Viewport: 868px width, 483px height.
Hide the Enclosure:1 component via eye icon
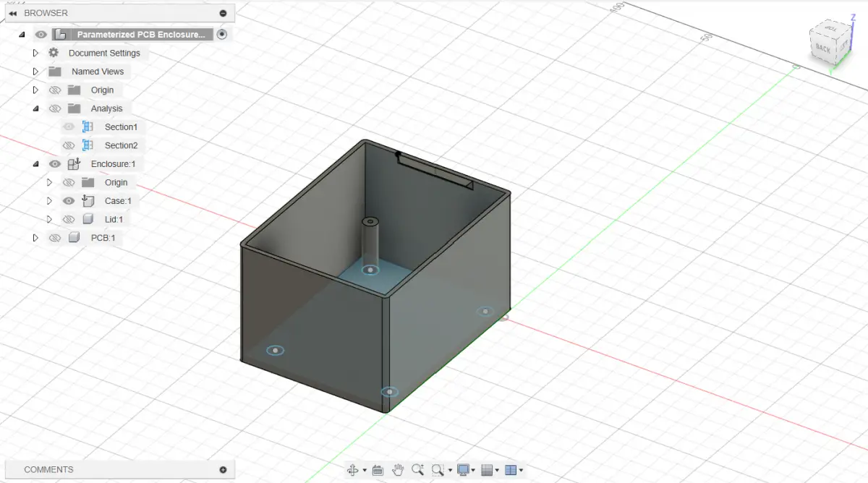(x=54, y=164)
